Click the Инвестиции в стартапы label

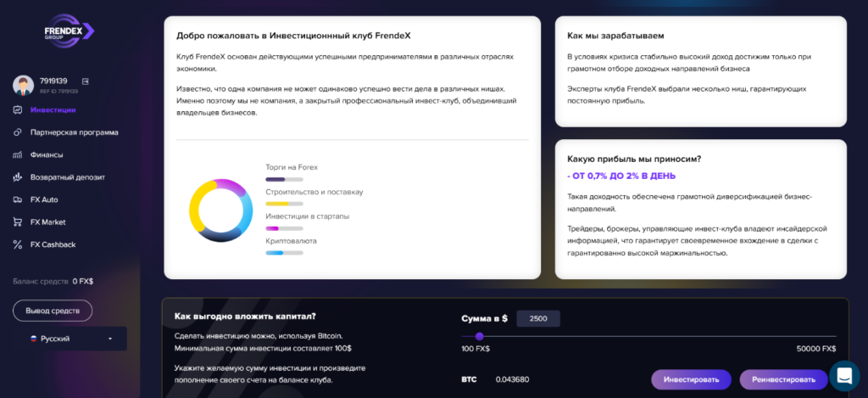click(307, 216)
